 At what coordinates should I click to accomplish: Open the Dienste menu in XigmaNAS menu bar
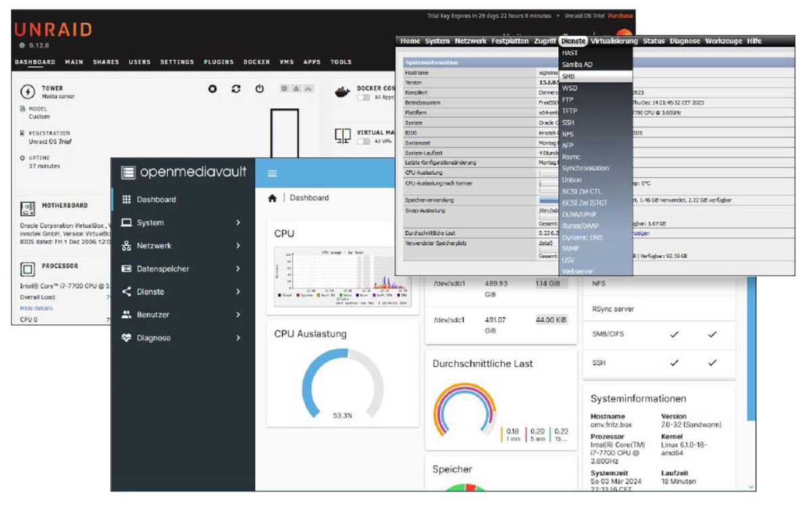tap(573, 41)
